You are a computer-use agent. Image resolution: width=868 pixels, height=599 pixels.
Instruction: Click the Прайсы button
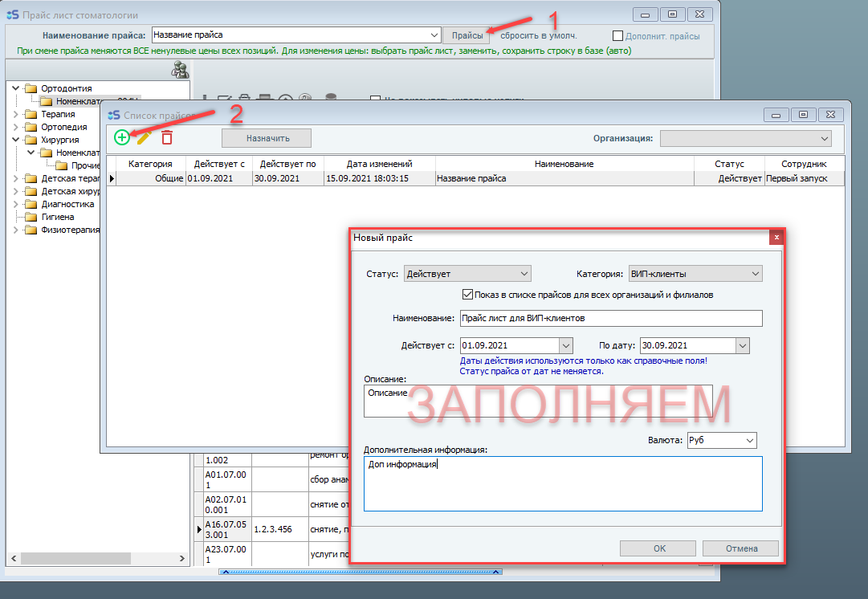point(467,35)
